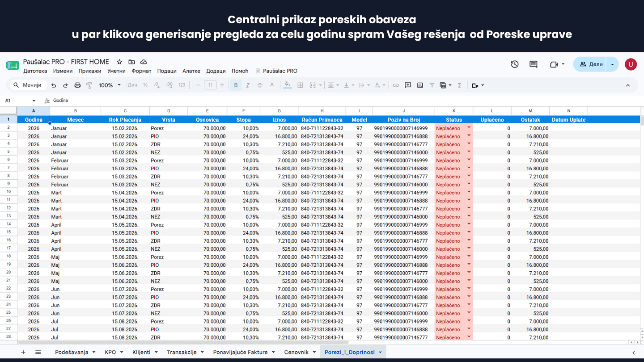The height and width of the screenshot is (362, 644).
Task: Open the text color picker
Action: click(x=271, y=85)
